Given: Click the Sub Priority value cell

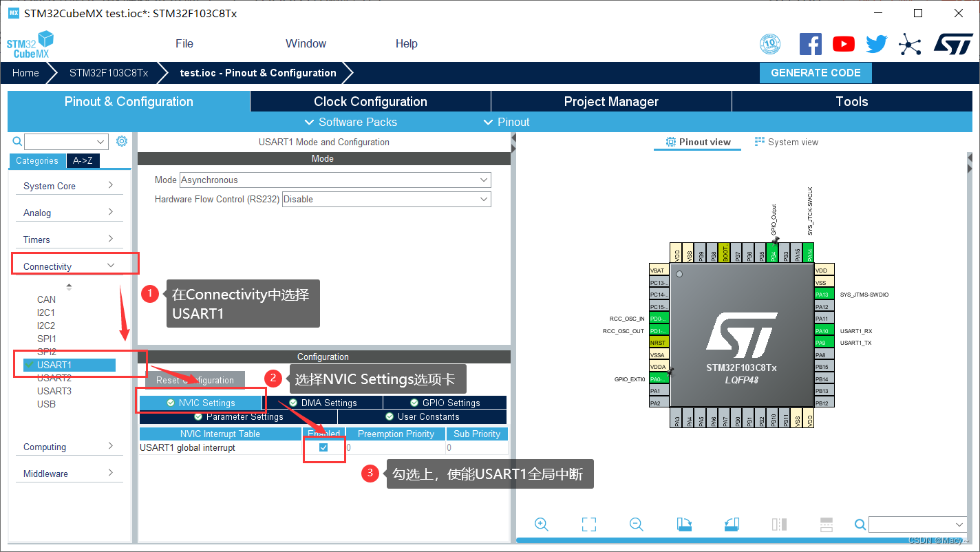Looking at the screenshot, I should (x=477, y=447).
